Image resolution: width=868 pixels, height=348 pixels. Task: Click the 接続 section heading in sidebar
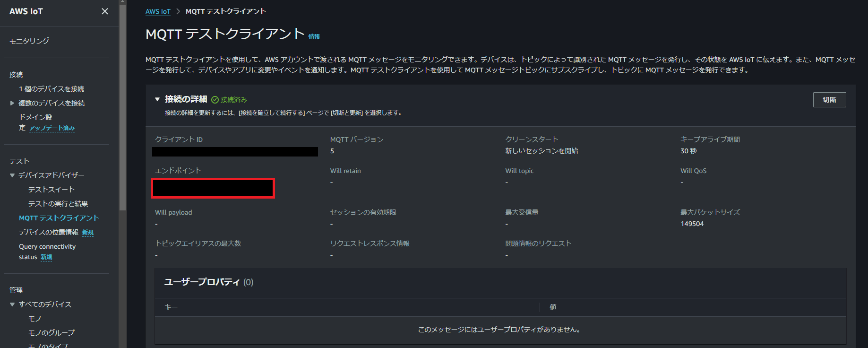pos(16,75)
